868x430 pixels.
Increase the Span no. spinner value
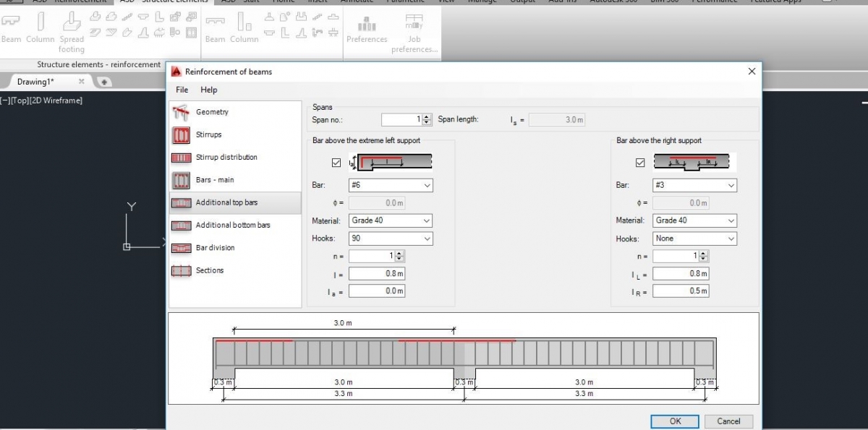coord(427,117)
